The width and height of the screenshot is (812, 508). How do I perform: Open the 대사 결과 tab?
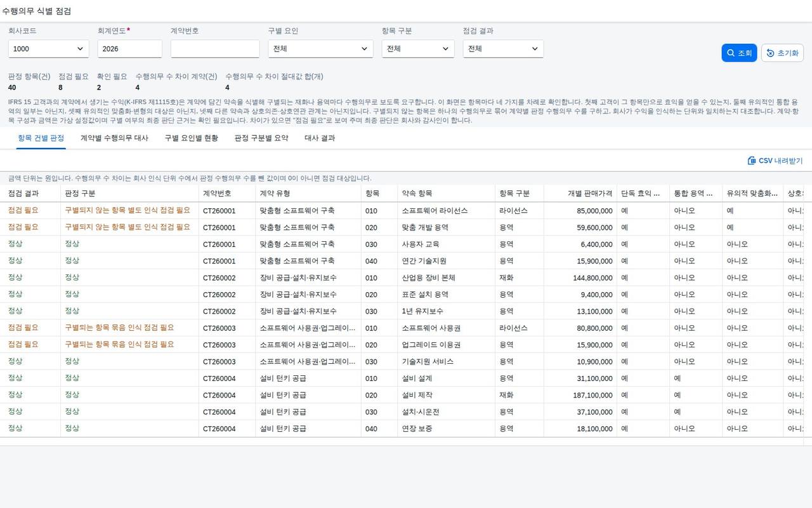coord(320,138)
